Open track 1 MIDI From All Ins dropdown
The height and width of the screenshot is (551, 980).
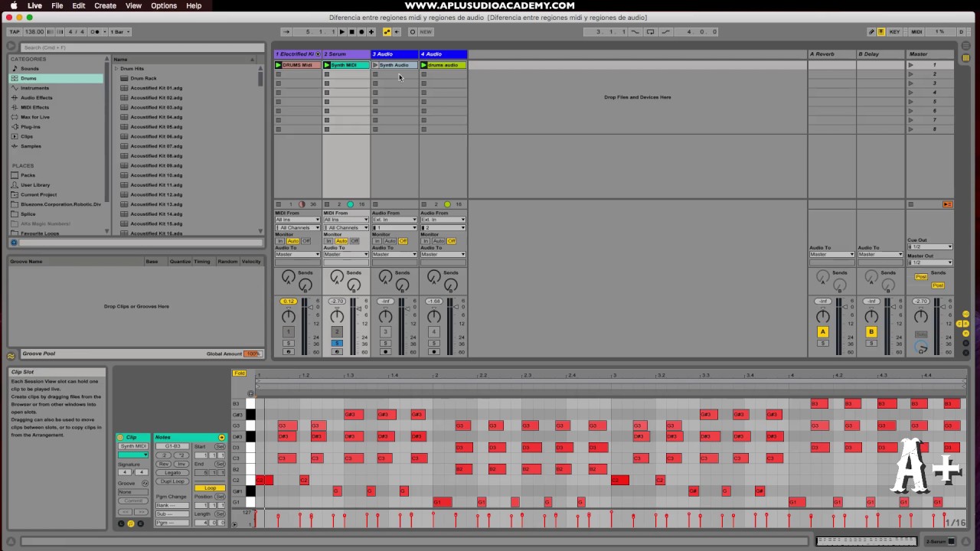coord(298,220)
